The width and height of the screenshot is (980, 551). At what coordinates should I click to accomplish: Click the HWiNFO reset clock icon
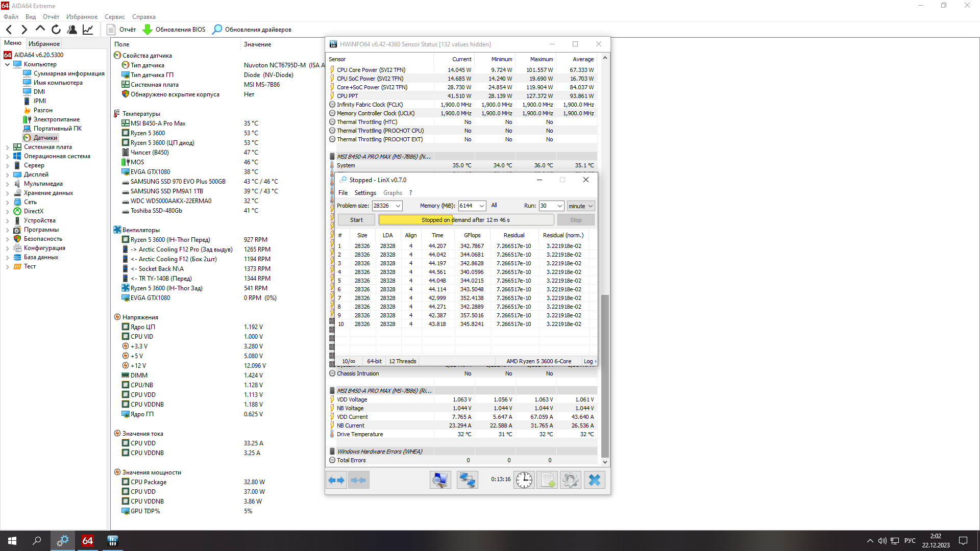[524, 480]
